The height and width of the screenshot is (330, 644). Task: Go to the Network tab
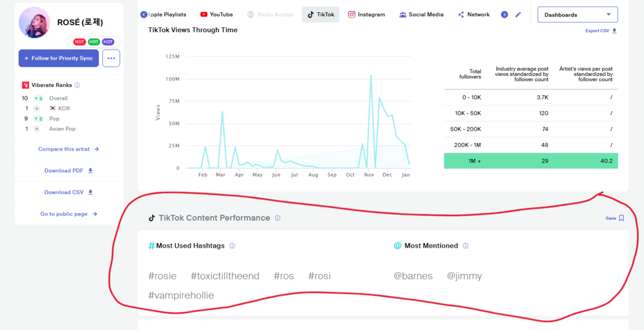474,15
